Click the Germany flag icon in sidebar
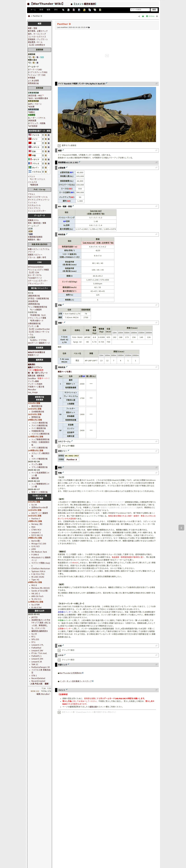 click(30, 139)
